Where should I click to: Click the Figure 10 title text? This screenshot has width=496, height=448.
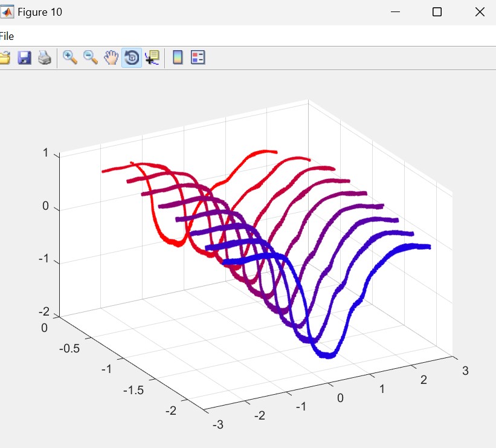[x=40, y=12]
